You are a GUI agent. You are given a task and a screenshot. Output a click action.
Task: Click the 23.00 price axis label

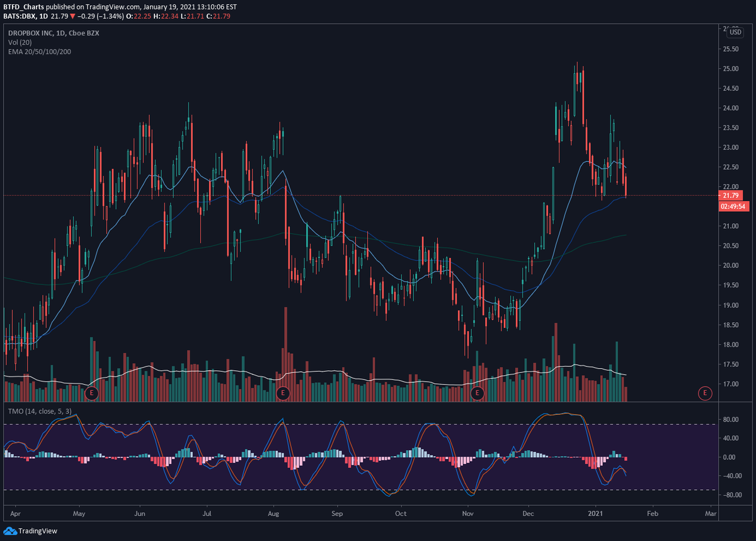[x=731, y=148]
